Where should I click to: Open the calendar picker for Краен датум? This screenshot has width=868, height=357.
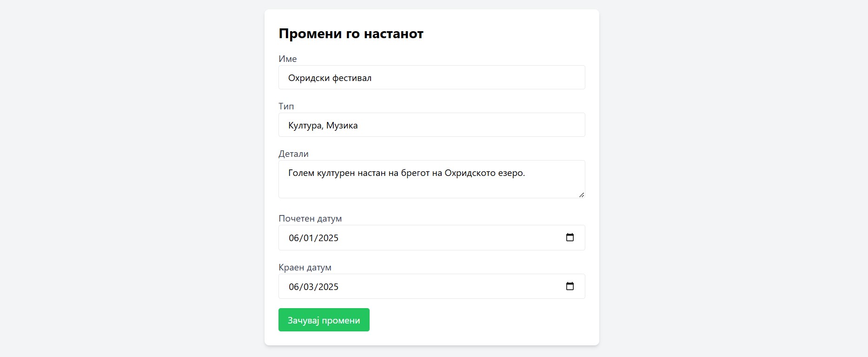pos(570,287)
